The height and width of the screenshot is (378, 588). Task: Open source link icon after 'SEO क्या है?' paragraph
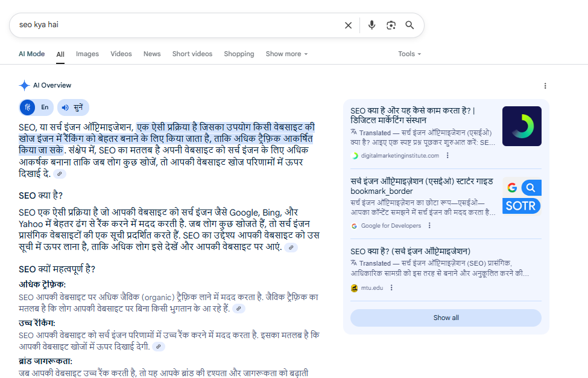point(291,248)
